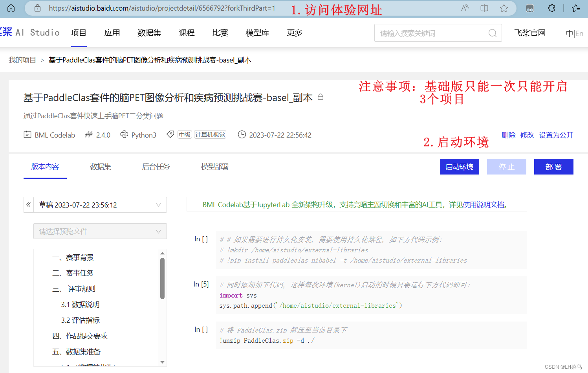Click the search magnifier icon
This screenshot has width=588, height=373.
(493, 33)
